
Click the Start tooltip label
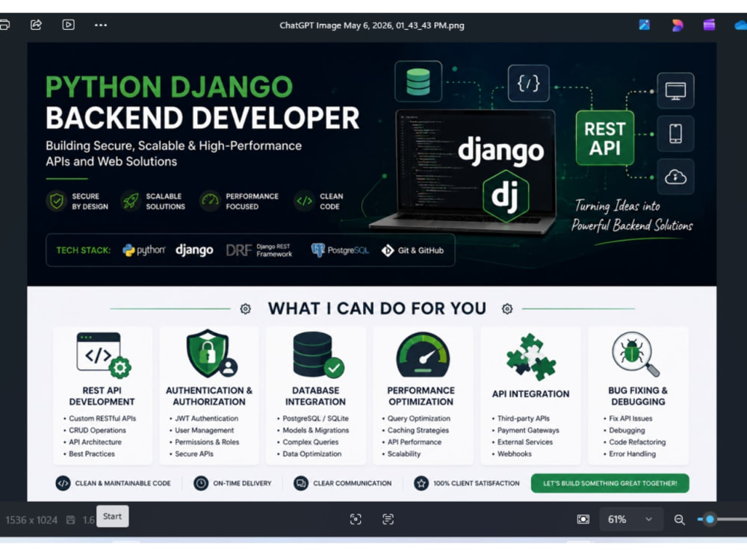point(113,516)
